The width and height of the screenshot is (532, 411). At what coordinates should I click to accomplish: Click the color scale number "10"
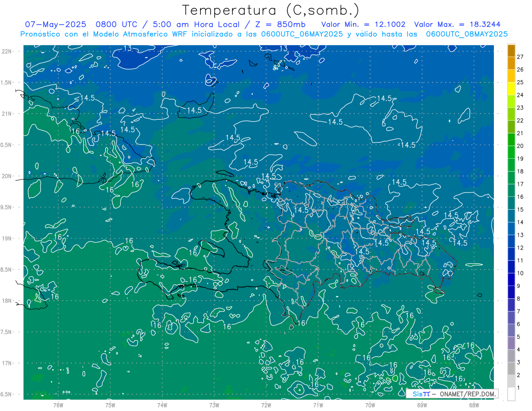click(520, 273)
